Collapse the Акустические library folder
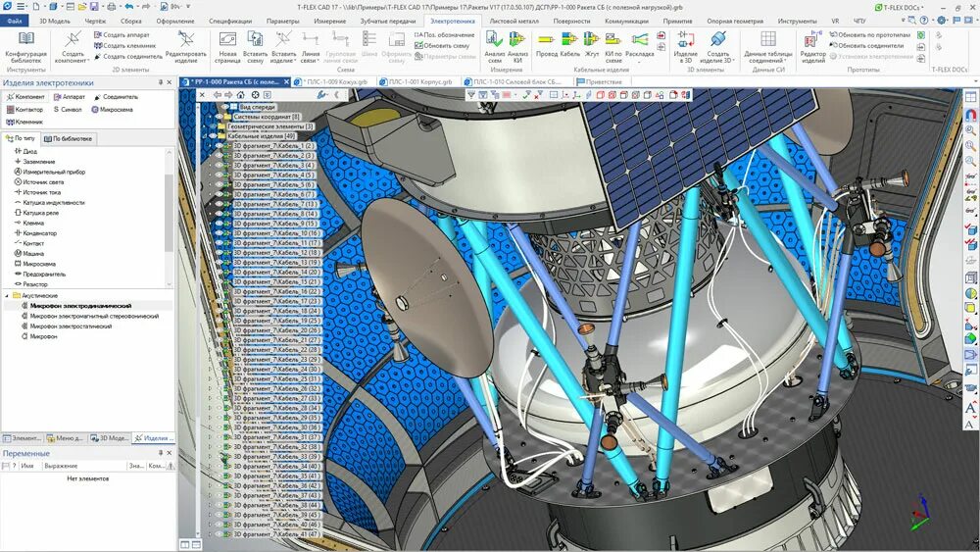The height and width of the screenshot is (552, 980). coord(8,296)
